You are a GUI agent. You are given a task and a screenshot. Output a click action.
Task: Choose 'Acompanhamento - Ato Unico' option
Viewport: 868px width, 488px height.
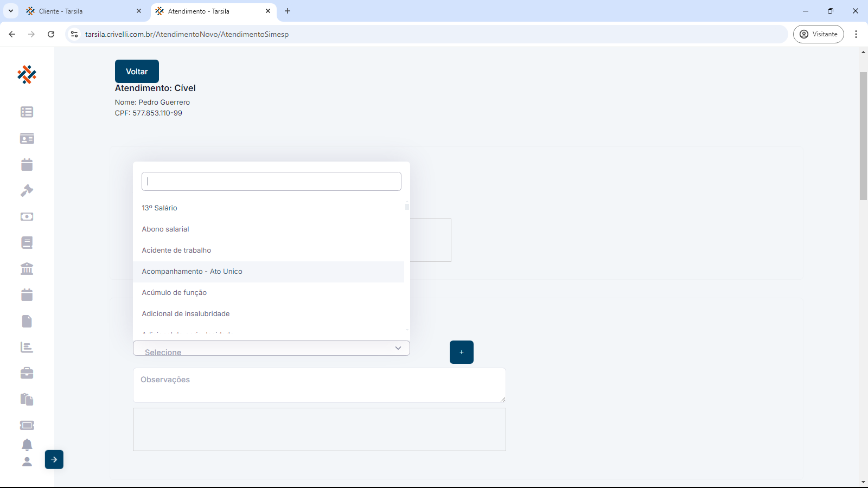pyautogui.click(x=192, y=272)
